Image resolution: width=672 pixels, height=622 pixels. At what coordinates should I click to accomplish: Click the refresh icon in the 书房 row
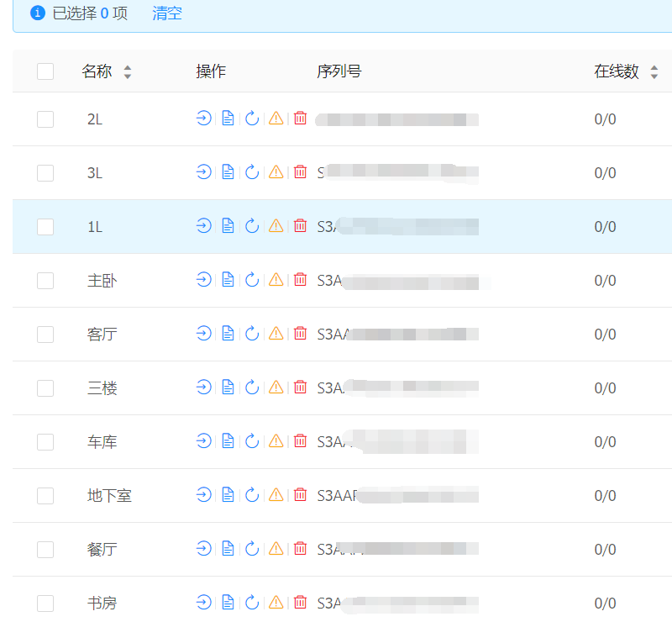click(252, 603)
